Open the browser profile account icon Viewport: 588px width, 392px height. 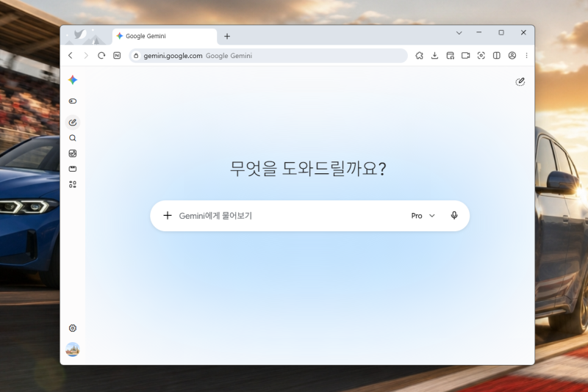click(512, 55)
